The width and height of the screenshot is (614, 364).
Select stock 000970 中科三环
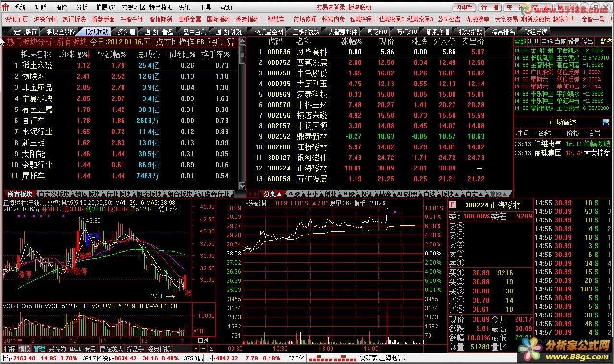pos(380,105)
